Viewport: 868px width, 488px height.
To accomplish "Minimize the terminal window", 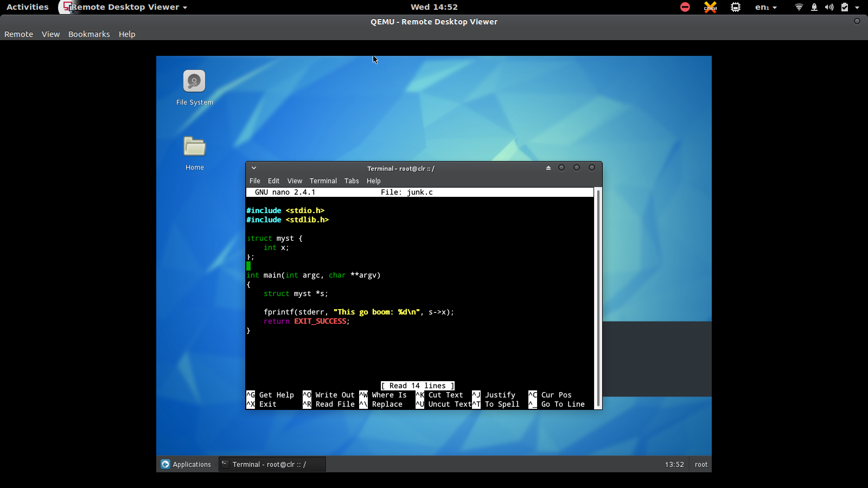I will 561,168.
